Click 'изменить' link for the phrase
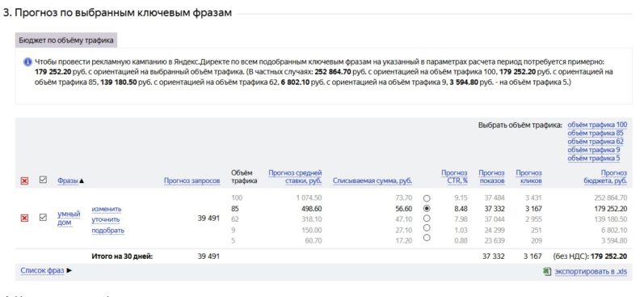 [107, 209]
